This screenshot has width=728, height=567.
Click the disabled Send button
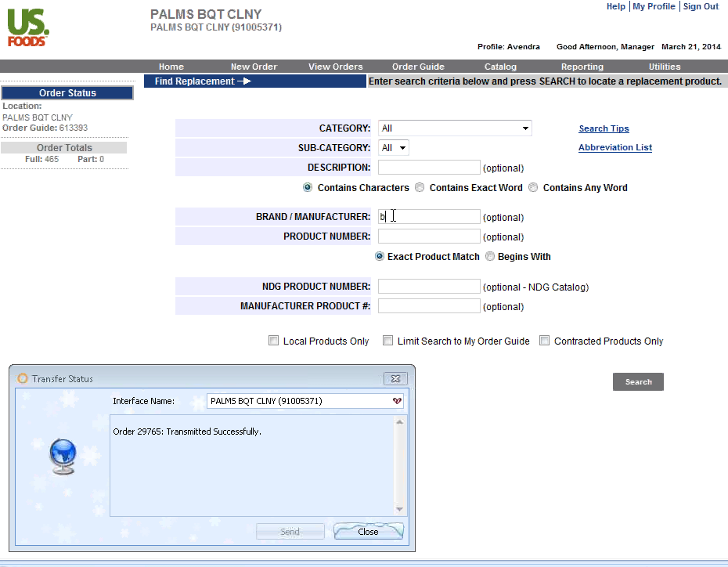click(x=290, y=531)
